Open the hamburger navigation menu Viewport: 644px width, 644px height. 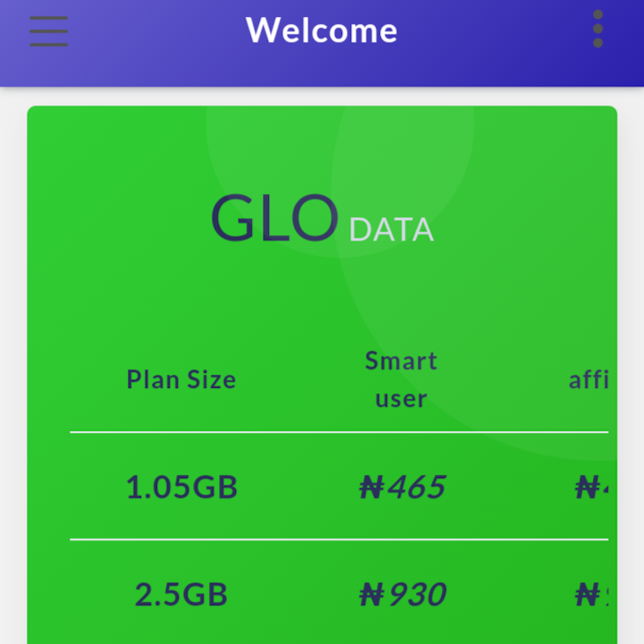coord(48,31)
